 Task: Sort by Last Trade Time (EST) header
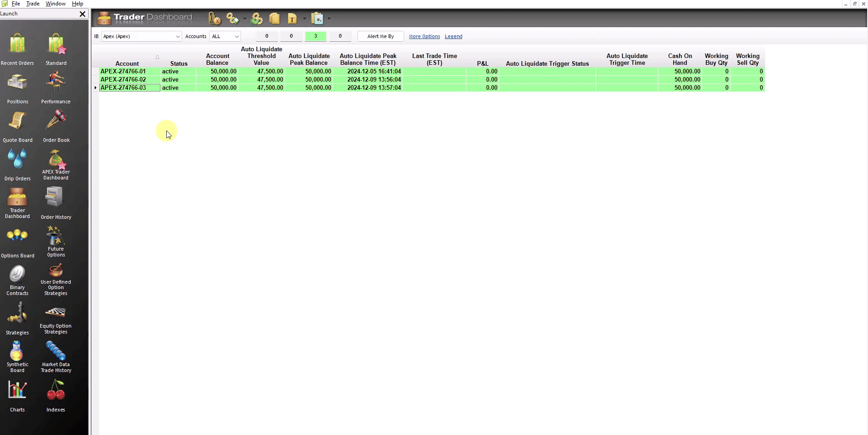434,59
